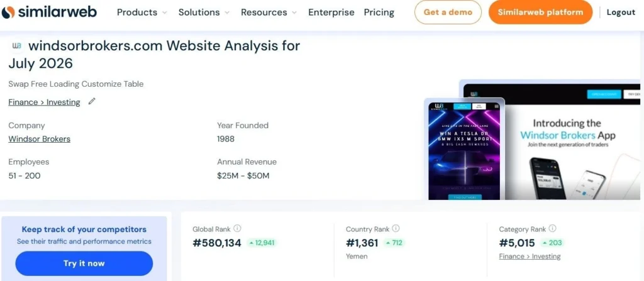Click the Keep track of your competitors heading
The width and height of the screenshot is (644, 281).
84,229
